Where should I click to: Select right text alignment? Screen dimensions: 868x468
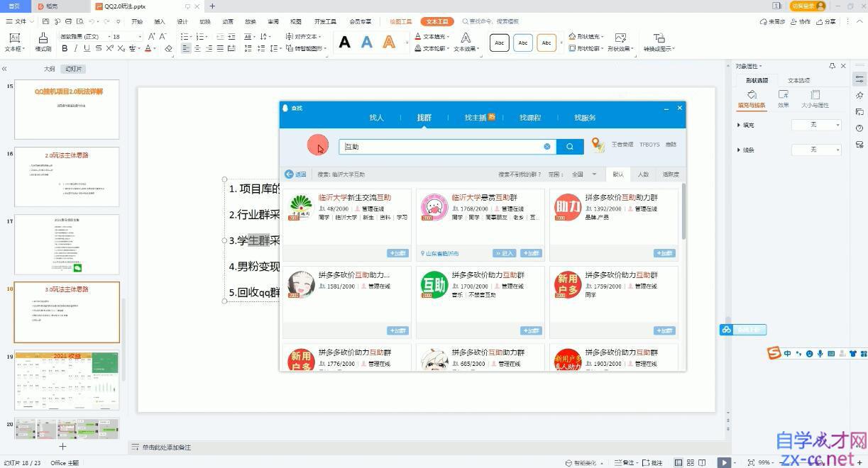click(209, 49)
